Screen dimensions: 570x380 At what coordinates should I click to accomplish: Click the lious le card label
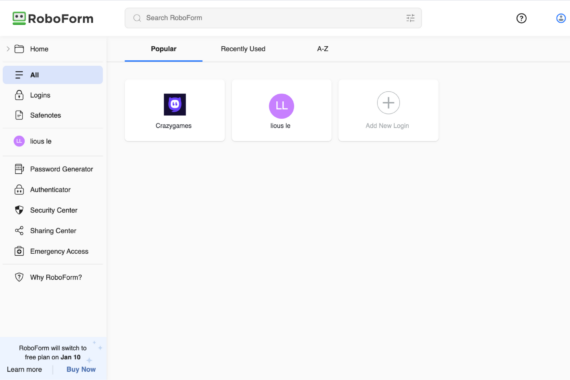[280, 126]
